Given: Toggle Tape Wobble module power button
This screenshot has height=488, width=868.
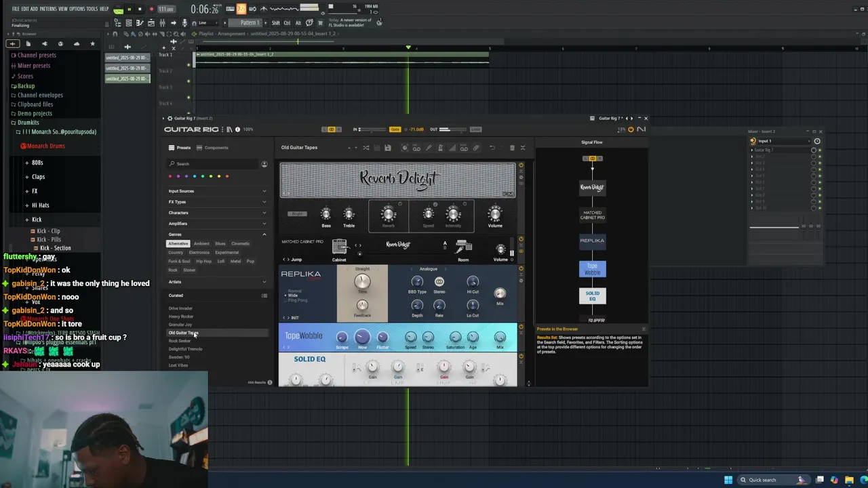Looking at the screenshot, I should [521, 327].
